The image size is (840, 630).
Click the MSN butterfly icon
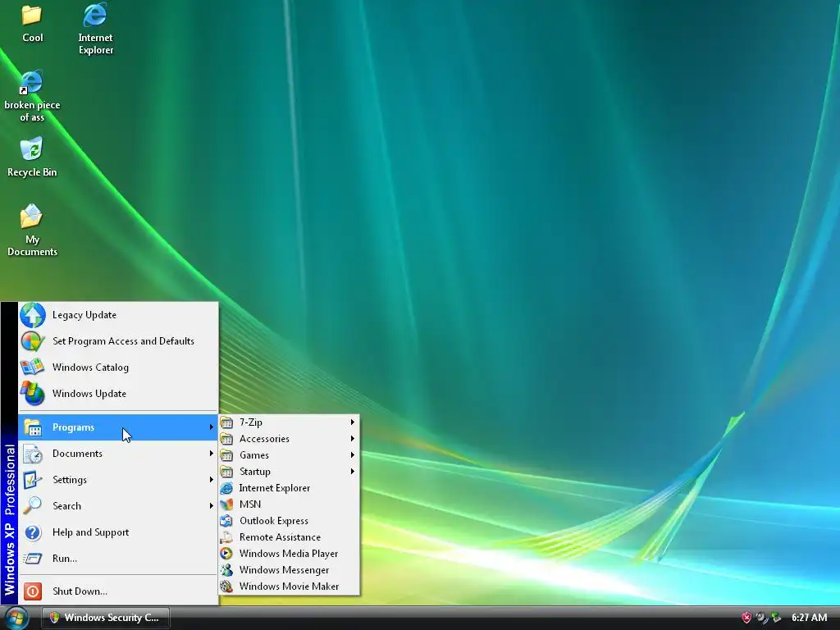(x=226, y=504)
